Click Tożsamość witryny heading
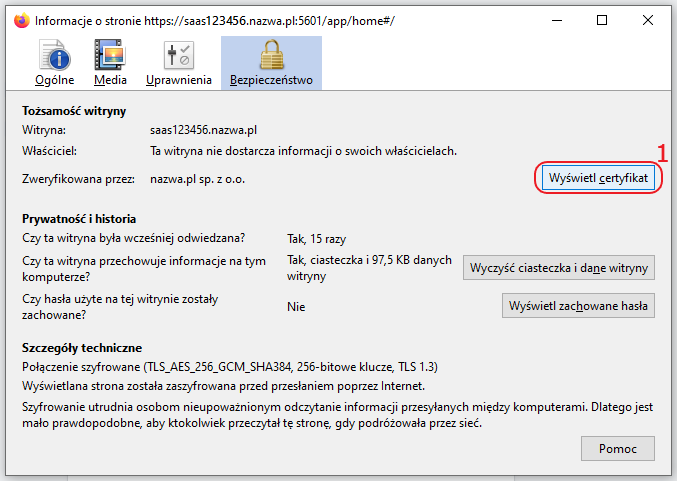The image size is (677, 481). pos(74,111)
